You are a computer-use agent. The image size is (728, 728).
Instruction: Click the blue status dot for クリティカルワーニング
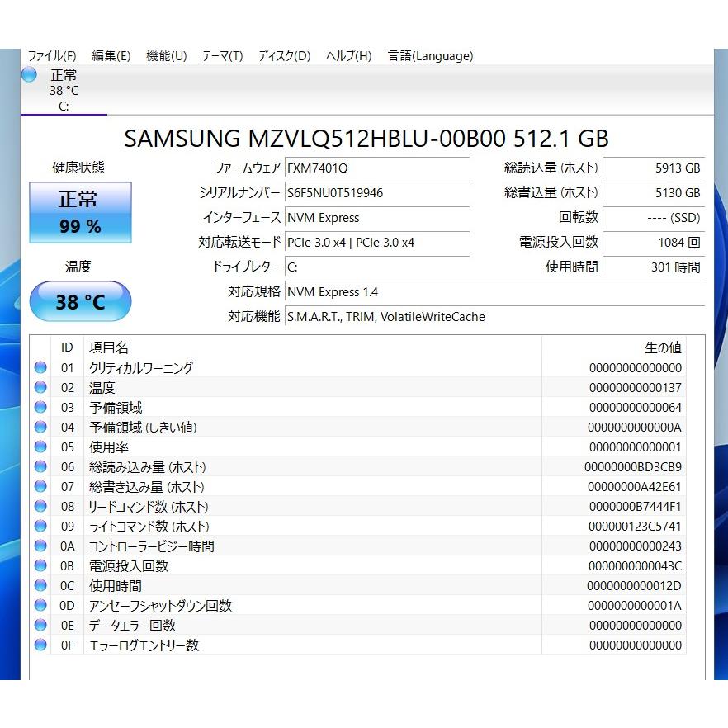coord(40,367)
